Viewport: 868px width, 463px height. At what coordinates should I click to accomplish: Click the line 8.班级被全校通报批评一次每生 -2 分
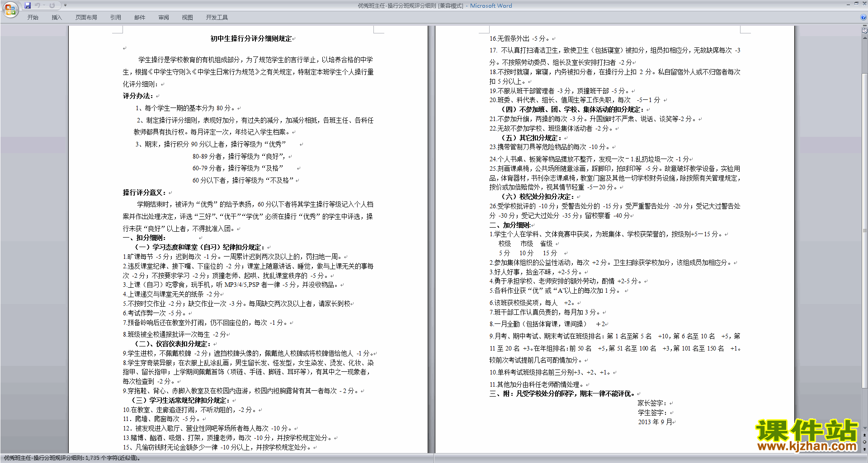tap(175, 335)
